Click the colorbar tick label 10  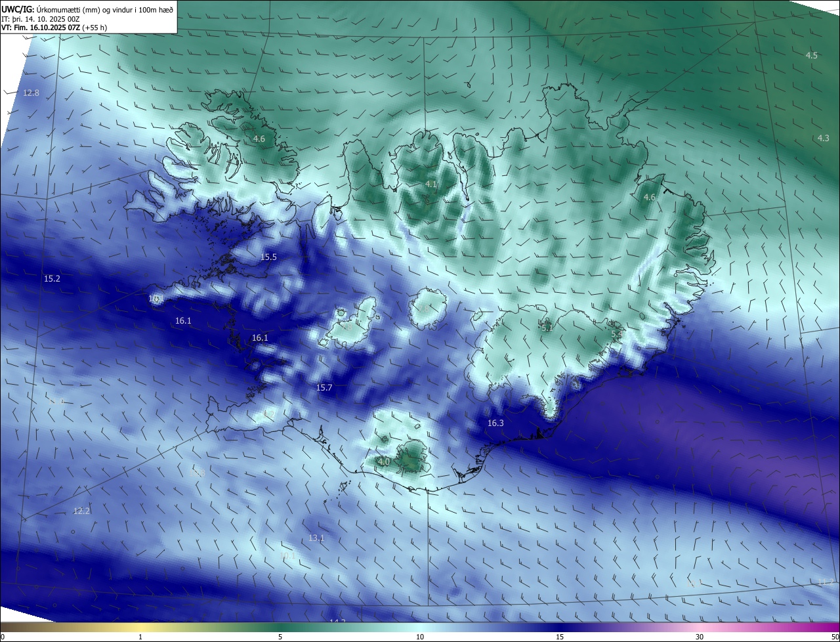[x=420, y=637]
